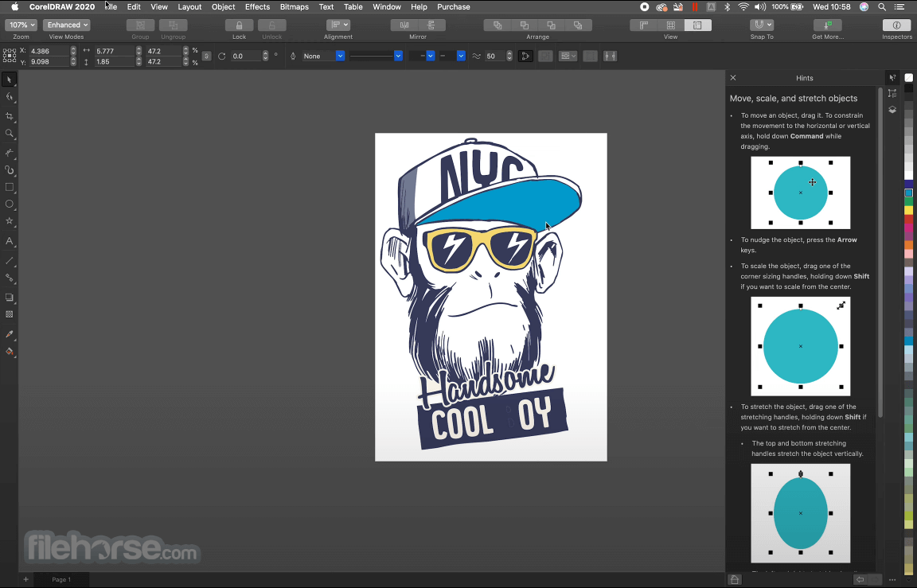
Task: Select the Drop Shadow tool
Action: [x=10, y=298]
